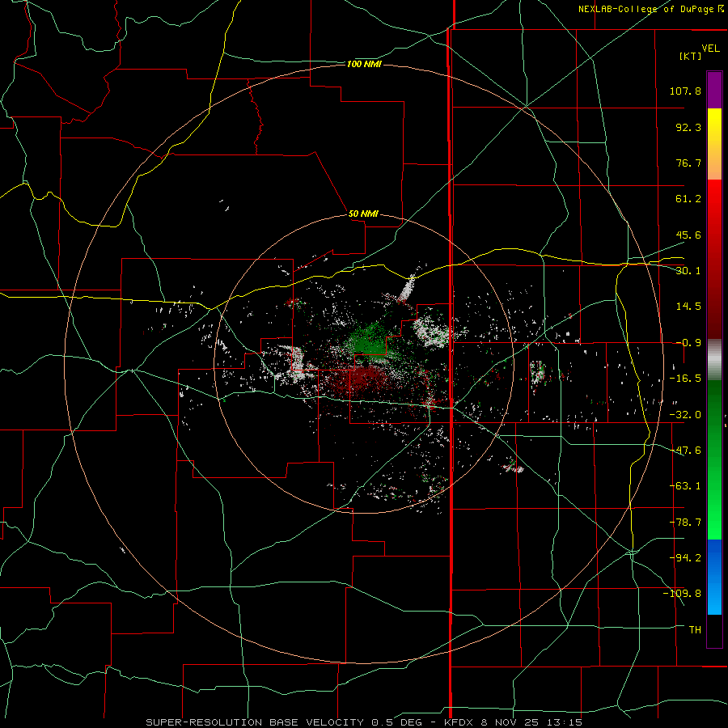Click the 14.5 scale value
Viewport: 728px width, 728px height.
(688, 307)
